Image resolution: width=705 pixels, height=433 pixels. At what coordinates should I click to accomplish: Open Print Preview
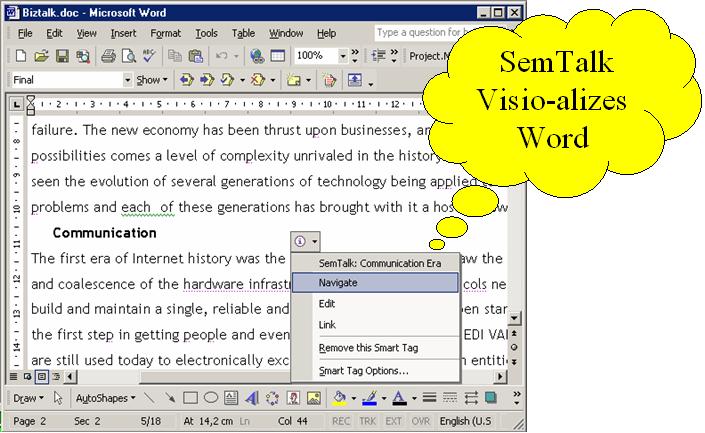point(129,56)
